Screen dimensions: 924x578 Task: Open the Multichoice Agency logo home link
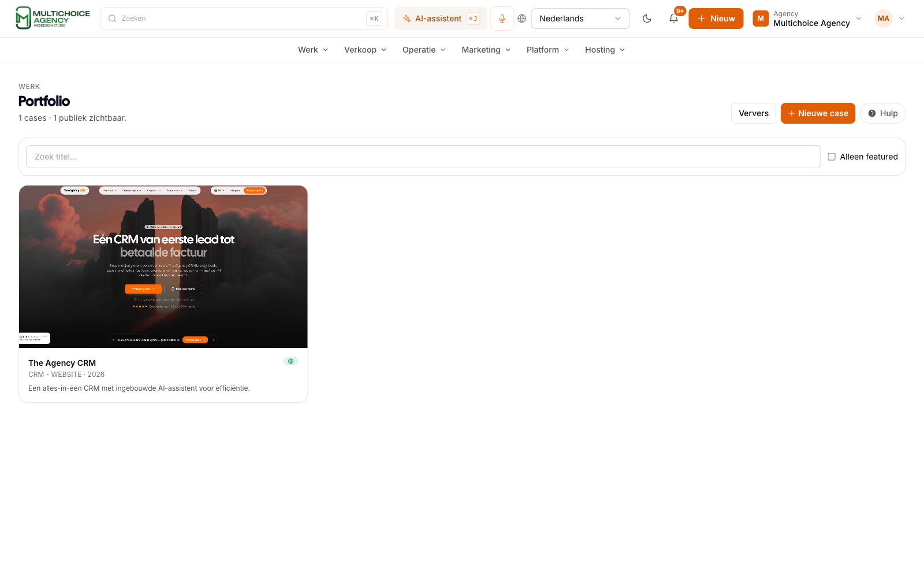tap(53, 18)
